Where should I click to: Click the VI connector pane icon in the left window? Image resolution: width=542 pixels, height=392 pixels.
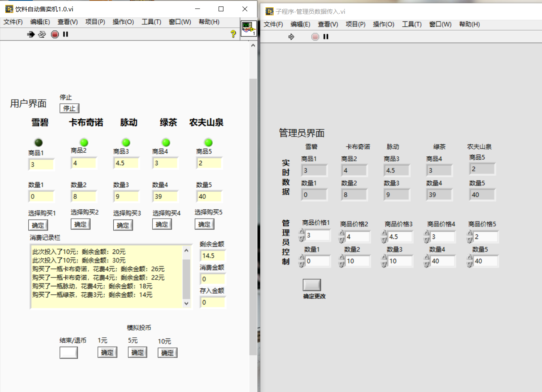tap(249, 29)
